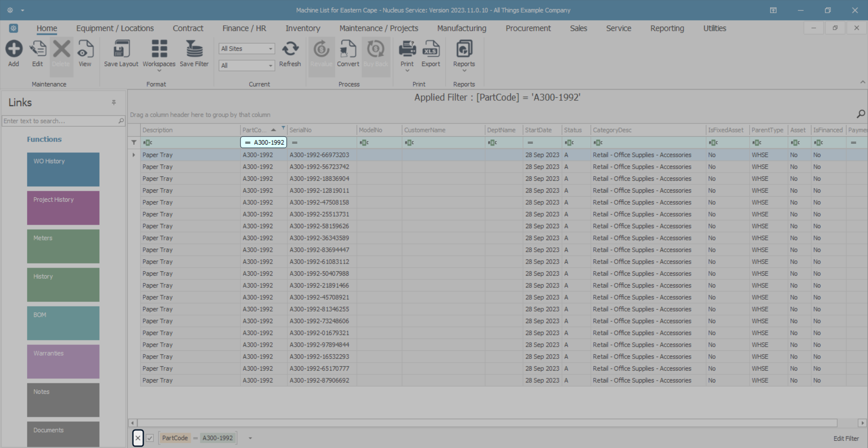Collapse the ribbon with the chevron

coord(863,82)
